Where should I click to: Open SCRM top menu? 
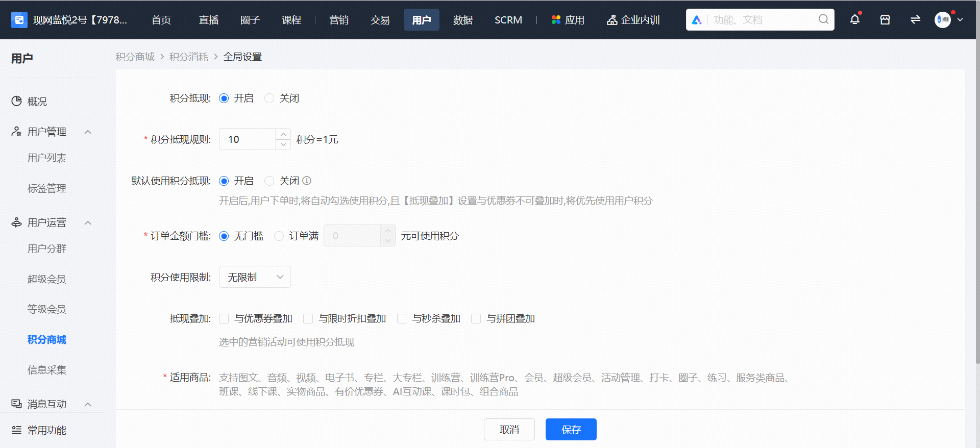coord(508,20)
